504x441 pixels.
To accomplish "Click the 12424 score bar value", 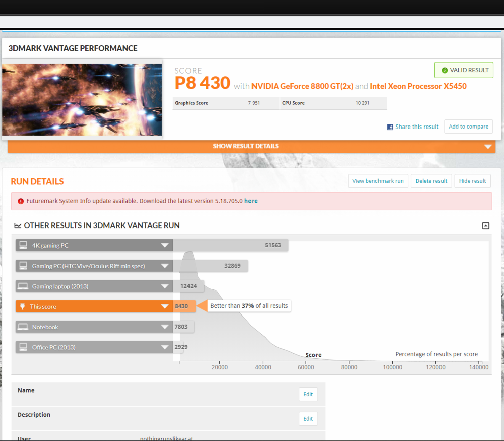I will tap(188, 286).
